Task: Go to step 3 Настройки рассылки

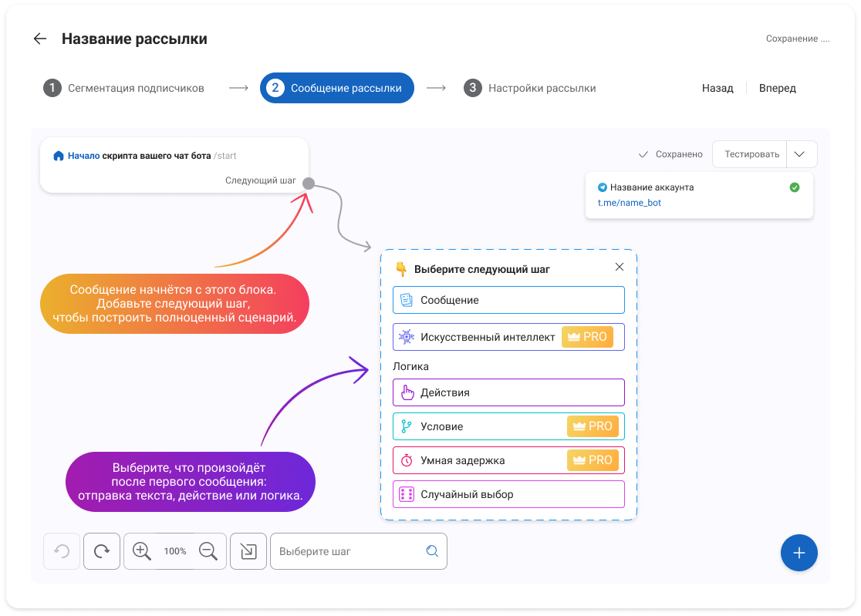Action: point(530,88)
